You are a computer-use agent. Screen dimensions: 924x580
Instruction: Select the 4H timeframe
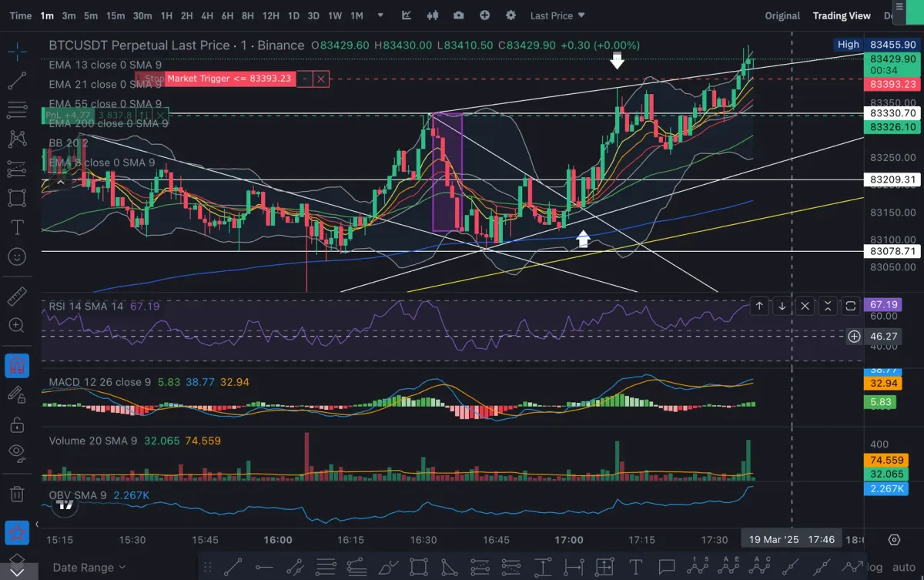tap(207, 15)
